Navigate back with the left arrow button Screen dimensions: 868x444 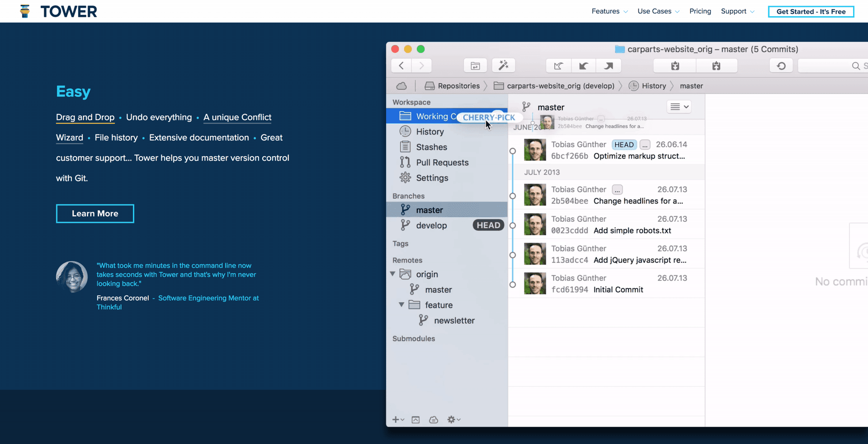401,66
